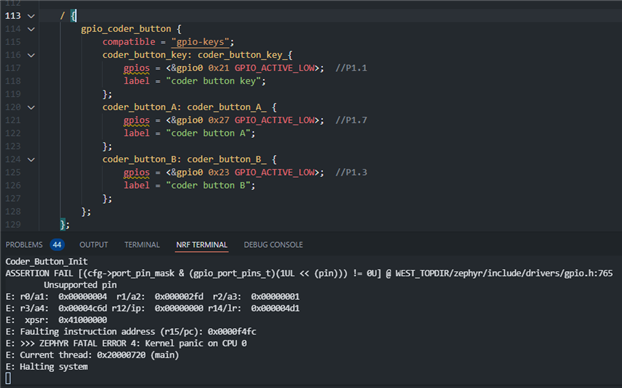Collapse gpio_coder_button block at line 114
The width and height of the screenshot is (622, 388).
point(31,29)
